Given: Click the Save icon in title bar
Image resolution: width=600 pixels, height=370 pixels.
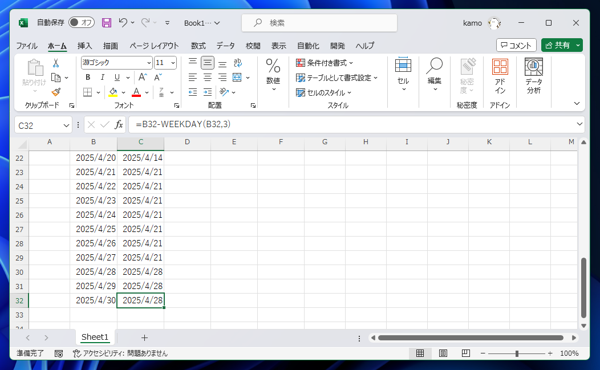Looking at the screenshot, I should tap(106, 23).
